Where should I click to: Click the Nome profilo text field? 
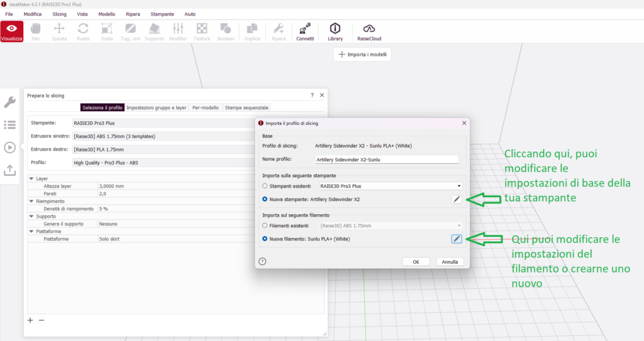(387, 160)
